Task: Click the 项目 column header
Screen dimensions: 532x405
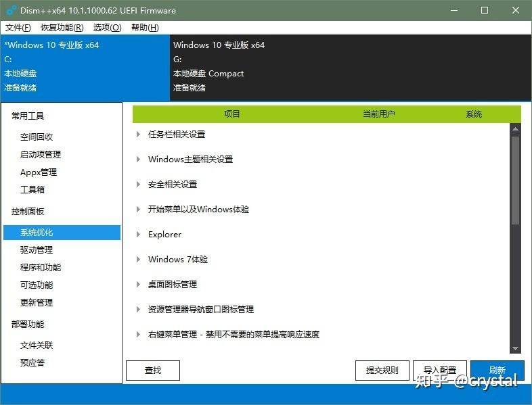Action: click(x=231, y=114)
